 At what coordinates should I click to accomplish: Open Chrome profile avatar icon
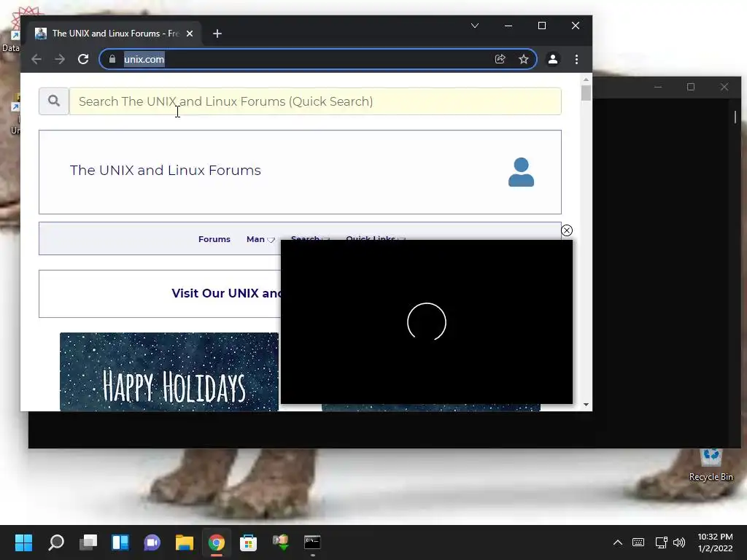click(553, 59)
